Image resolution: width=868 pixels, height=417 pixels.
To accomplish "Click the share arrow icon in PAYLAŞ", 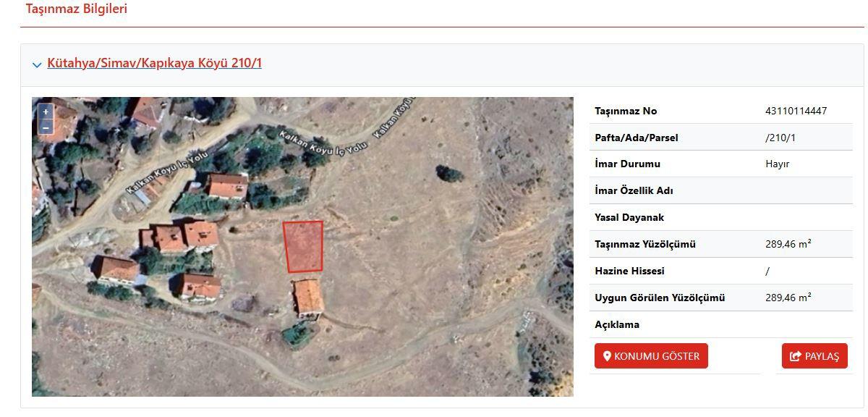I will pos(796,356).
